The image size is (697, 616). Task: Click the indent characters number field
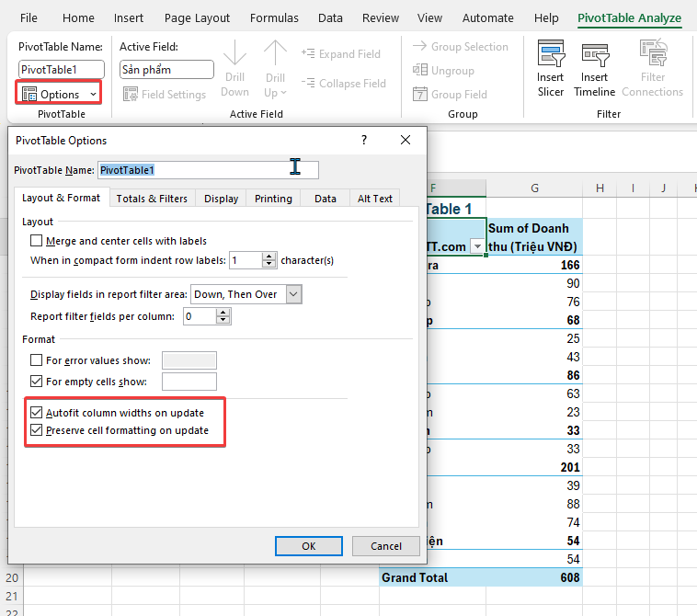coord(246,260)
